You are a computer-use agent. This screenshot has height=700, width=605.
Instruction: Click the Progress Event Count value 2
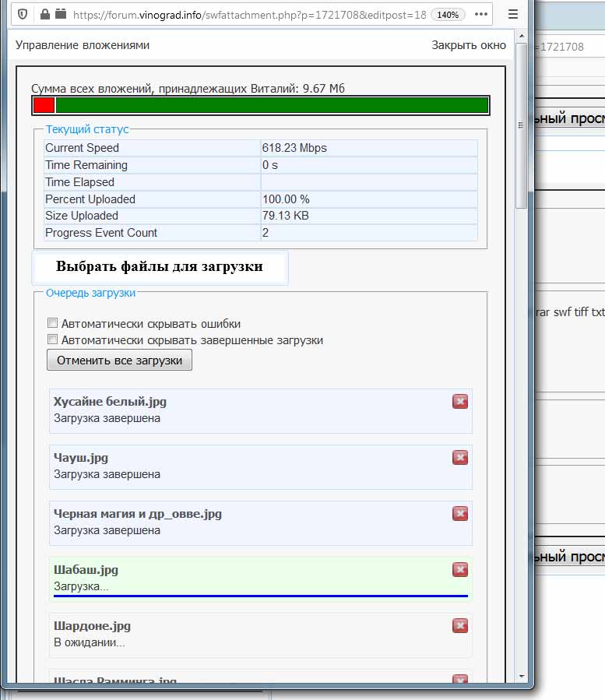pos(266,233)
